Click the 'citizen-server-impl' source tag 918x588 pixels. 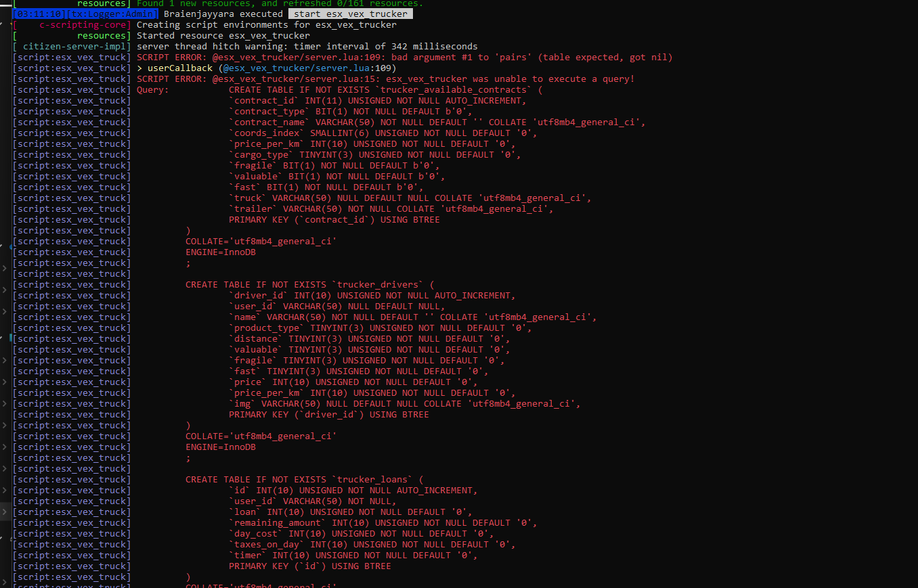[74, 47]
